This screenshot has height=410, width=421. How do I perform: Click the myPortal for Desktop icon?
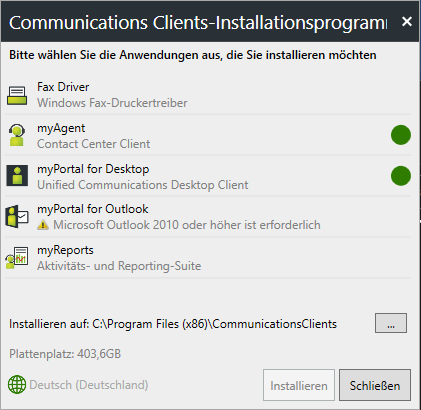pos(17,176)
